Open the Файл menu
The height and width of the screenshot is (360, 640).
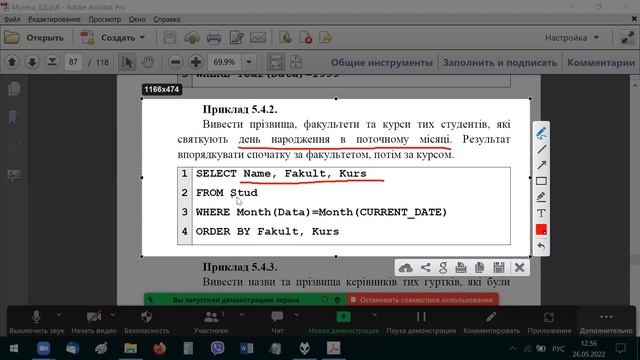tap(12, 19)
